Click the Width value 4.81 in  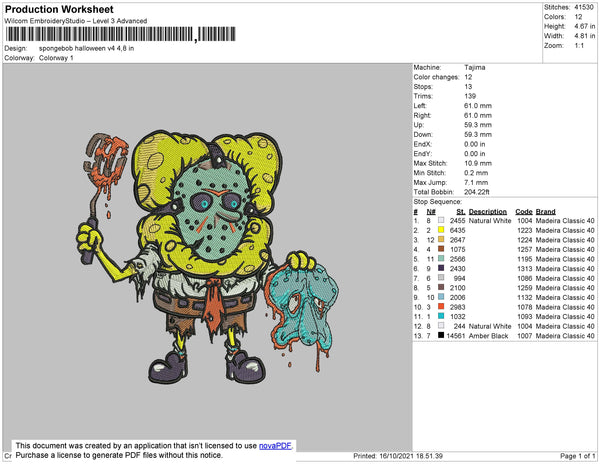(x=584, y=36)
